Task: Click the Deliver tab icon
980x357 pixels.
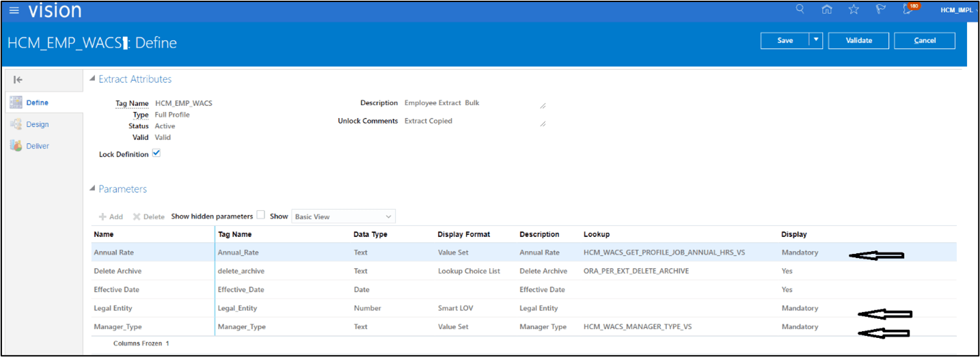Action: tap(16, 145)
